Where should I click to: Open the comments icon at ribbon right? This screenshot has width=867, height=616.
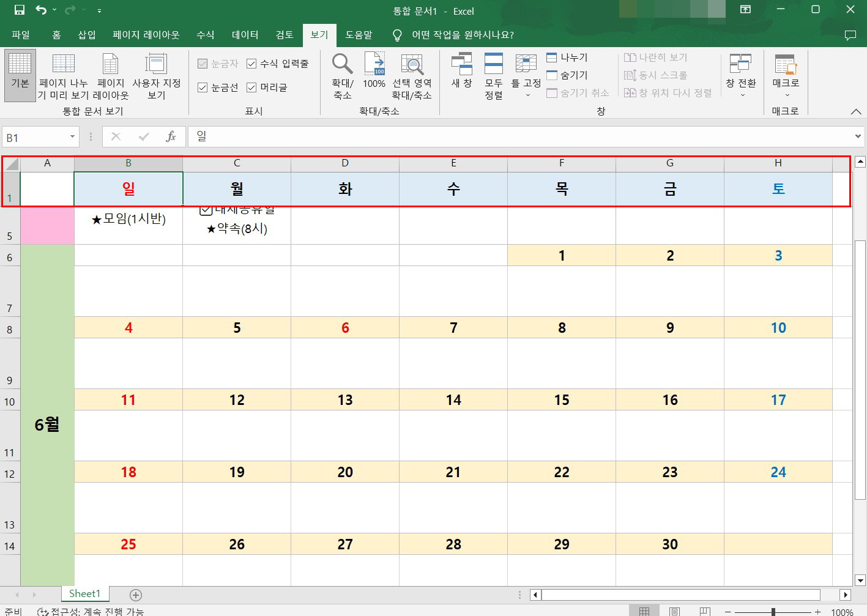pyautogui.click(x=850, y=35)
